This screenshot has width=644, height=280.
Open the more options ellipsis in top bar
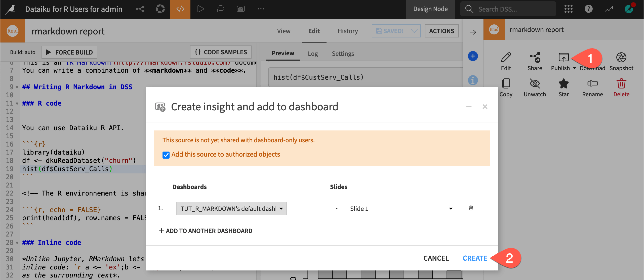coord(261,9)
